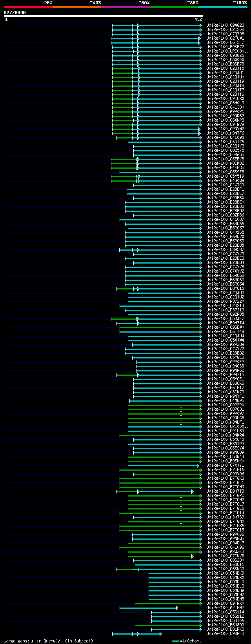251x644 pixels.
Task: Click label UniRef100_A3A7S9
Action: [x=225, y=517]
